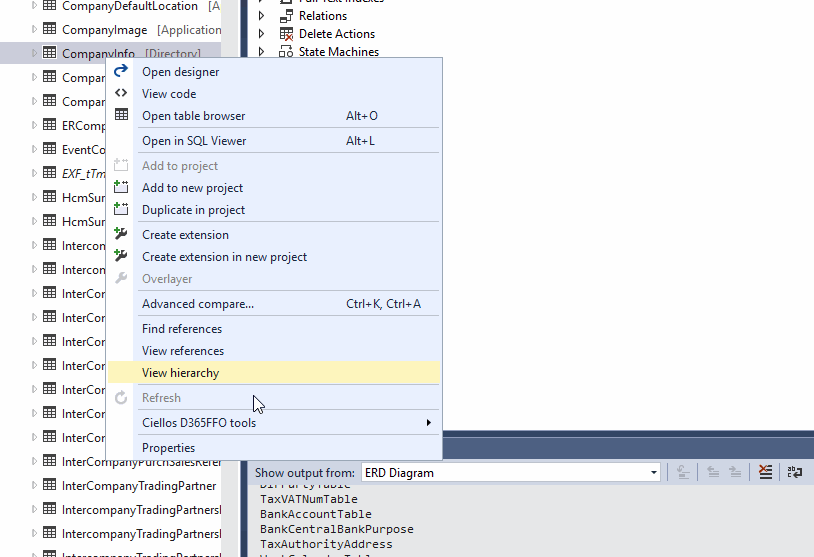The image size is (814, 557).
Task: Expand the CompanyImage table node
Action: pos(34,29)
